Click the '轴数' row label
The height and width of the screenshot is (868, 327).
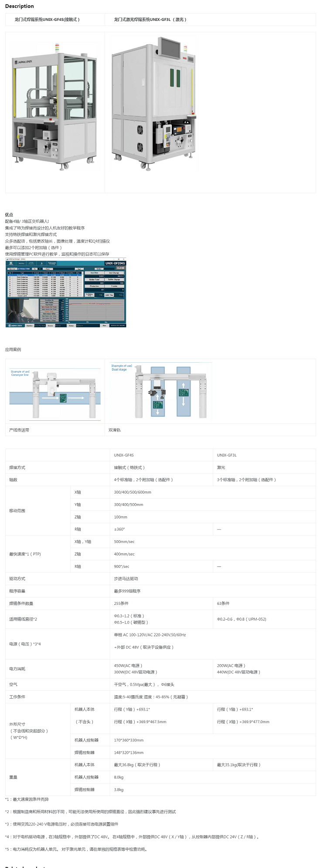coord(14,480)
